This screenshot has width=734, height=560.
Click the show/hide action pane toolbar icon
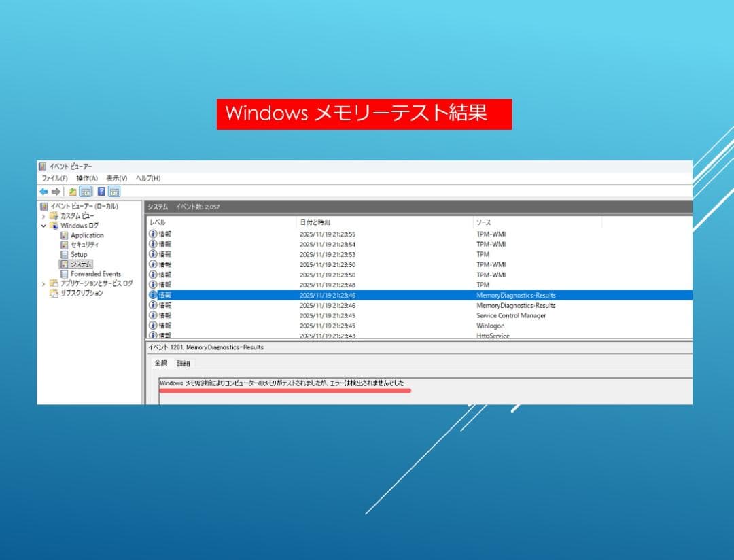click(x=116, y=191)
